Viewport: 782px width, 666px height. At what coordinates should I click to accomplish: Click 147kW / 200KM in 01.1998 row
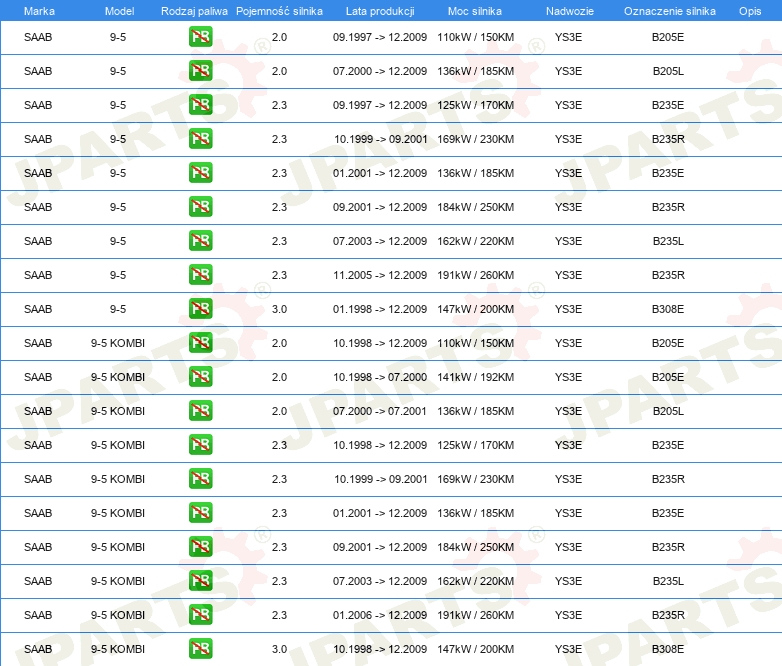[x=475, y=309]
